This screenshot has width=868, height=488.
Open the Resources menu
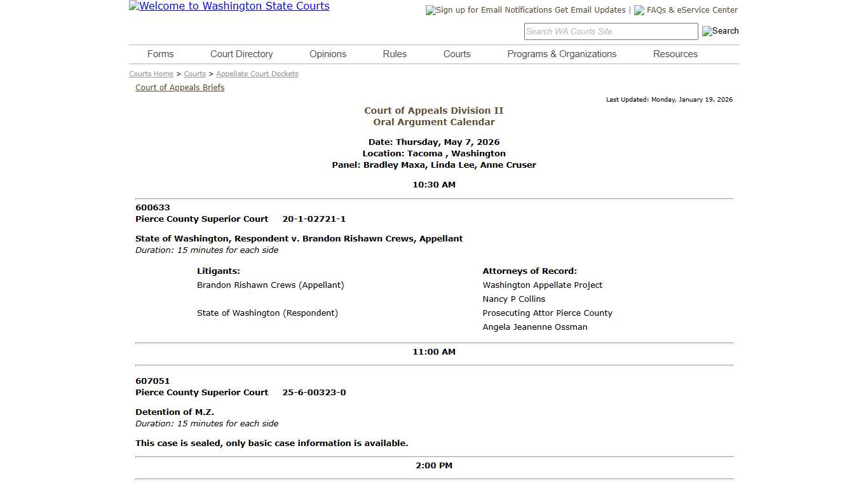(x=675, y=54)
